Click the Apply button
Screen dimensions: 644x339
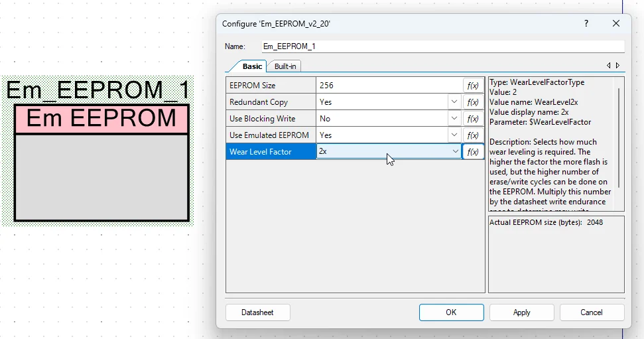coord(521,312)
